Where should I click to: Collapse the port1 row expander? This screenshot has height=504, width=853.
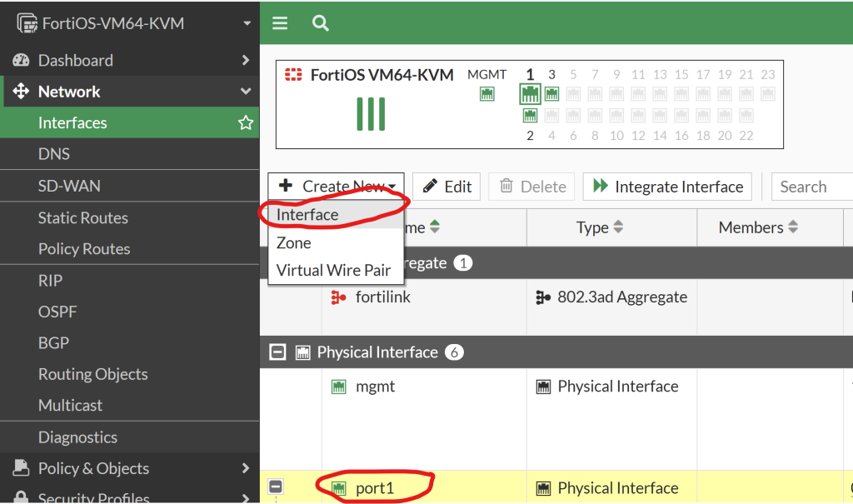tap(276, 486)
